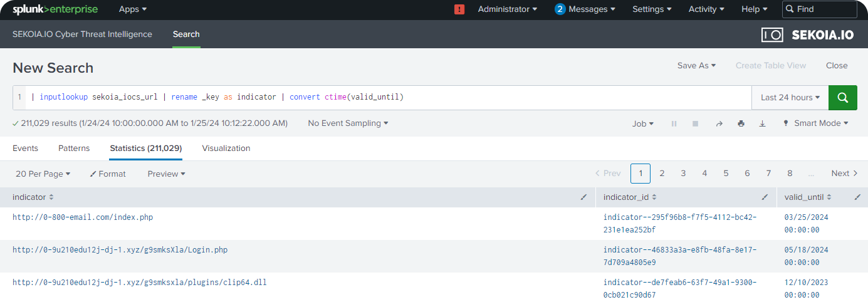868x302 pixels.
Task: Open the Job dropdown
Action: (643, 123)
